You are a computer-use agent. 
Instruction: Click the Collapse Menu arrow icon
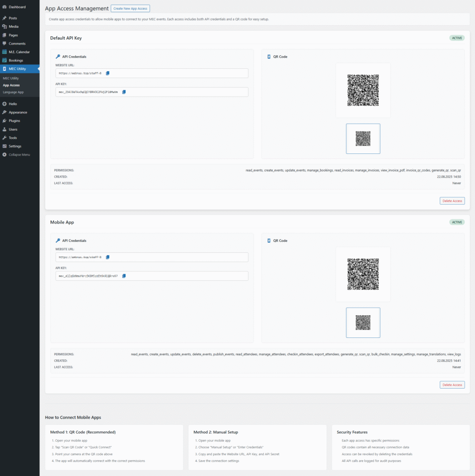click(x=5, y=155)
